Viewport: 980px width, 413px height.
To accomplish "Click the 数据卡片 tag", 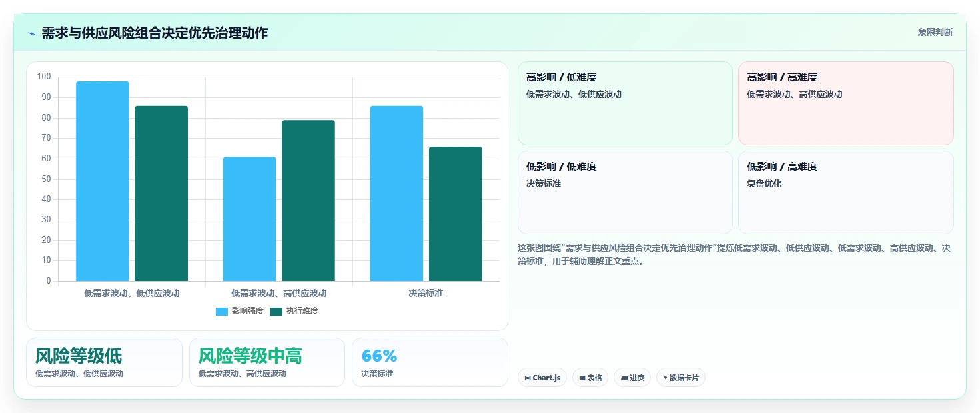I will [681, 378].
